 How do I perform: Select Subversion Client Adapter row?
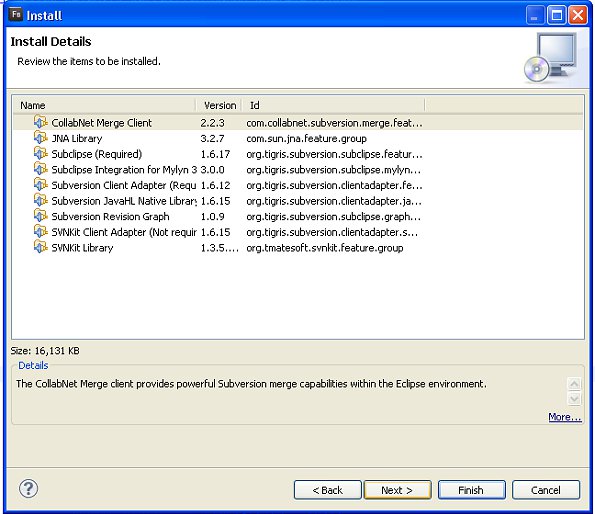298,185
